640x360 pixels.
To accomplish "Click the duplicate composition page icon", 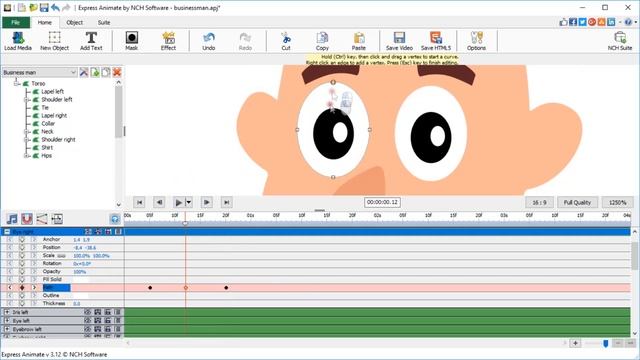I will pos(106,72).
